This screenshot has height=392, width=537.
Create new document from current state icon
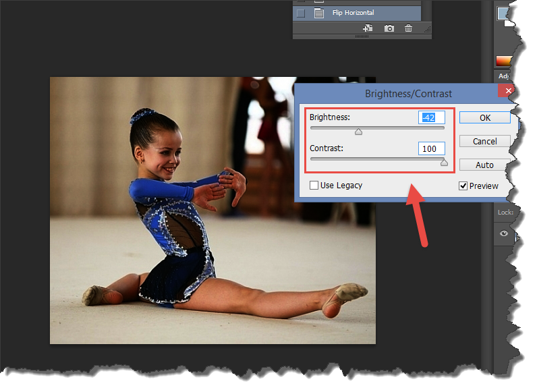pos(368,28)
